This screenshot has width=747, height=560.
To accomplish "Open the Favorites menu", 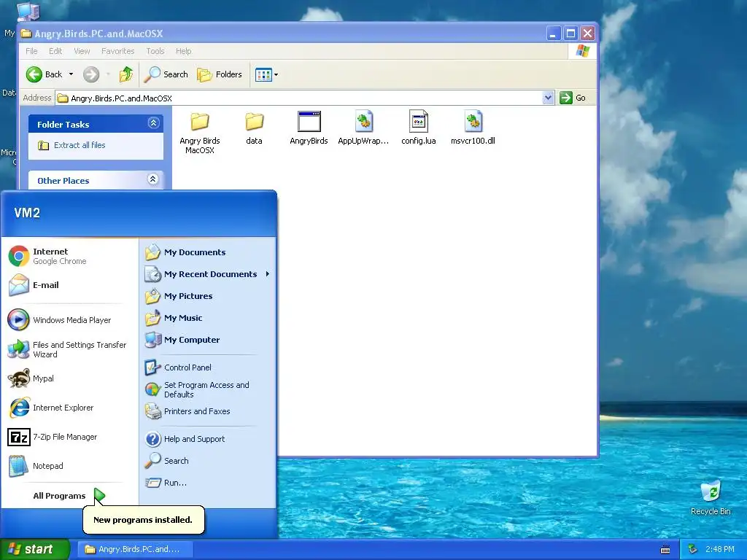I will point(117,51).
